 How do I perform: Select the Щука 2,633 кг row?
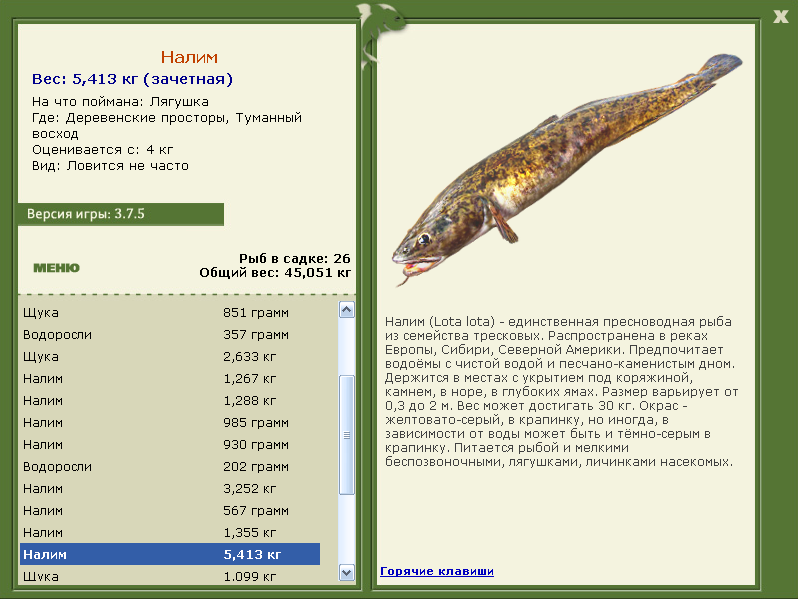pos(170,356)
